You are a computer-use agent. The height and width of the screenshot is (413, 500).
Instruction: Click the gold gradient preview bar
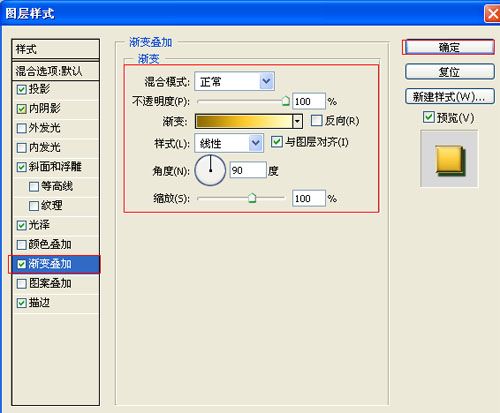click(x=244, y=121)
